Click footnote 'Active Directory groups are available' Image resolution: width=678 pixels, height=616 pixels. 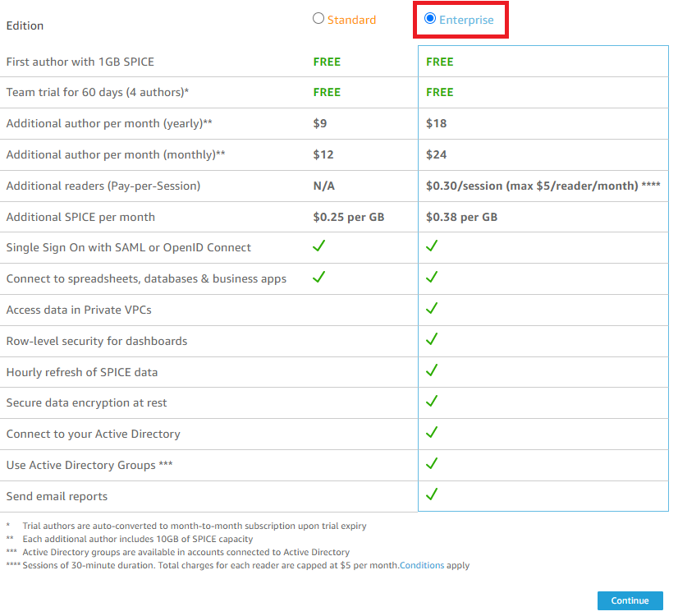pyautogui.click(x=186, y=553)
